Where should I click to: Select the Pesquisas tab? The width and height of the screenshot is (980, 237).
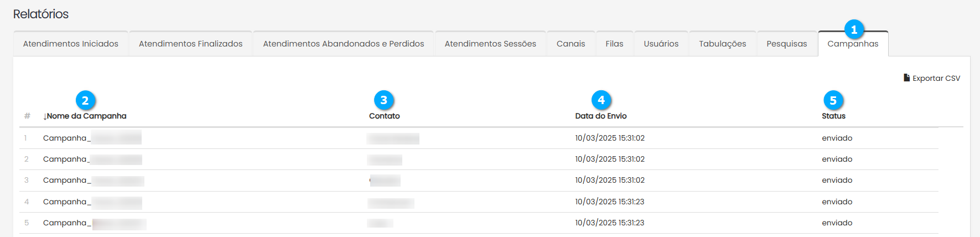pos(786,44)
